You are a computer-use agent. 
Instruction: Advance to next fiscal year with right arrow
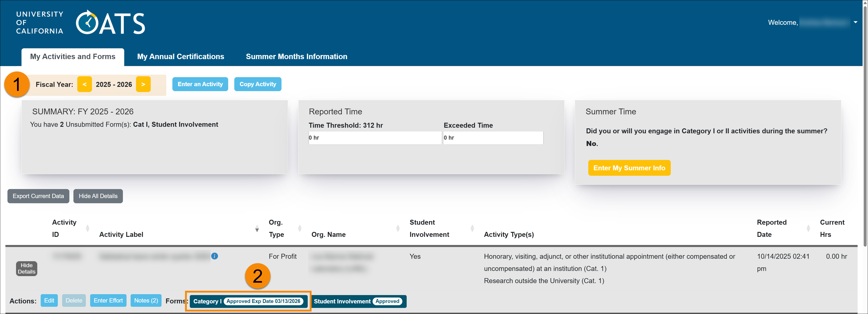pyautogui.click(x=143, y=84)
